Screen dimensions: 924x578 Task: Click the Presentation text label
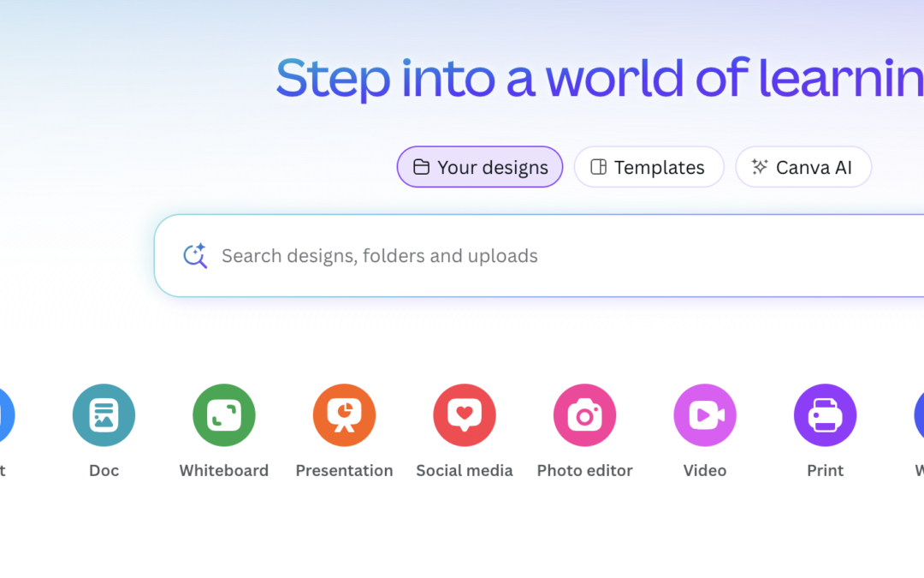point(344,470)
